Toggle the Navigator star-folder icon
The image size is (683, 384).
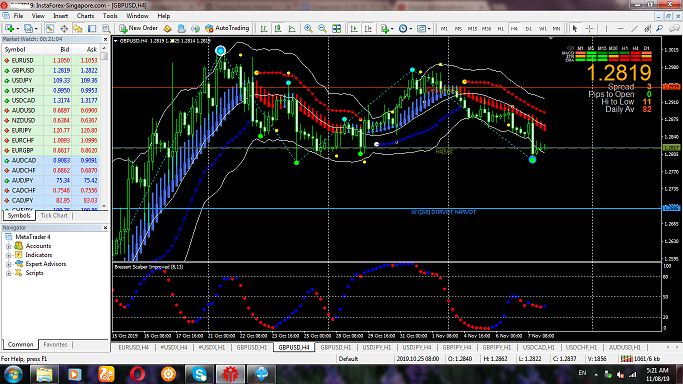pyautogui.click(x=78, y=28)
